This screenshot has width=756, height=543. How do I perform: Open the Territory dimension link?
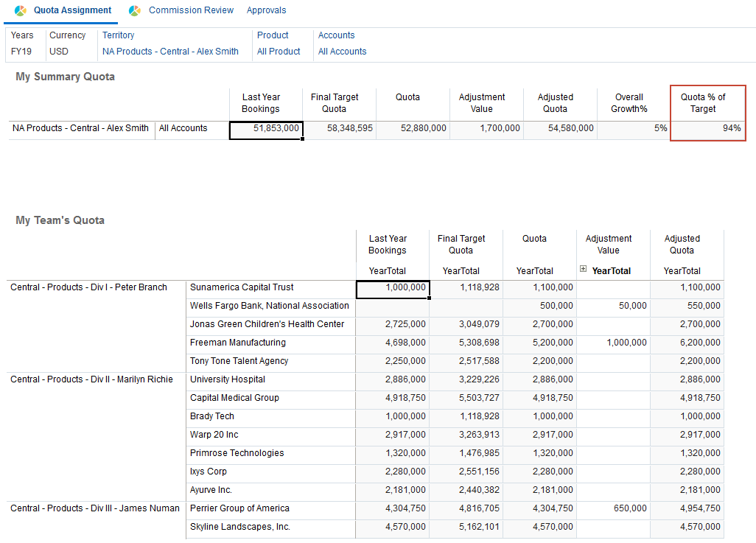coord(118,35)
